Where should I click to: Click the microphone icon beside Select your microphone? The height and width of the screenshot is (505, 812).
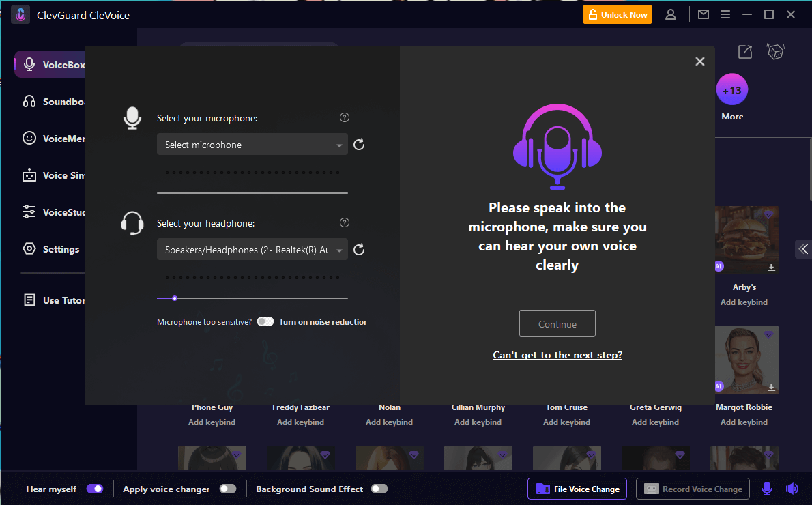132,118
